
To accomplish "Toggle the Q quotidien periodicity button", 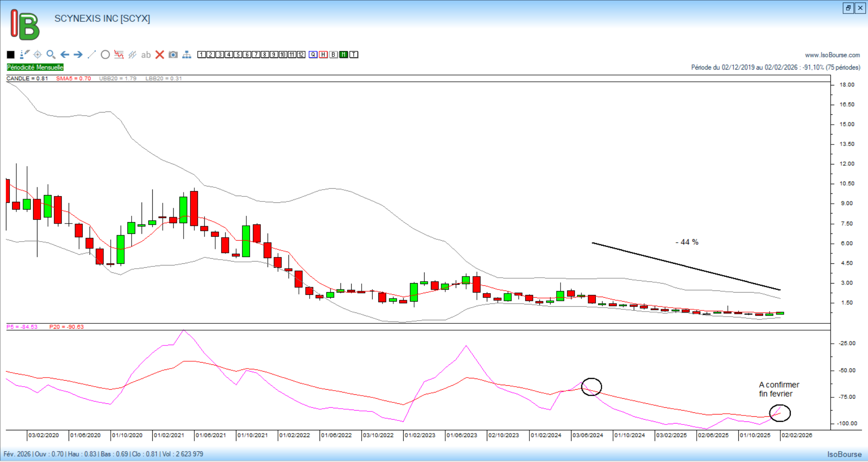I will pyautogui.click(x=313, y=55).
